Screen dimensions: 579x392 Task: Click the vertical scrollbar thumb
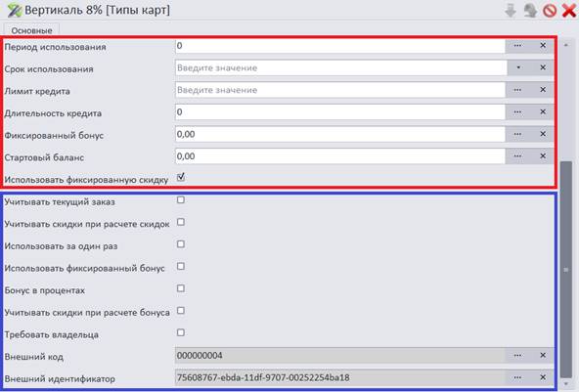566,270
